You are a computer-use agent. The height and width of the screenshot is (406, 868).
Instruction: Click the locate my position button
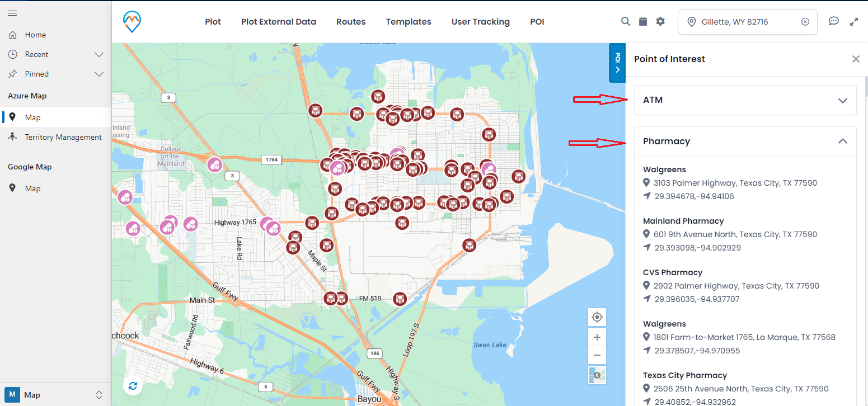(597, 317)
